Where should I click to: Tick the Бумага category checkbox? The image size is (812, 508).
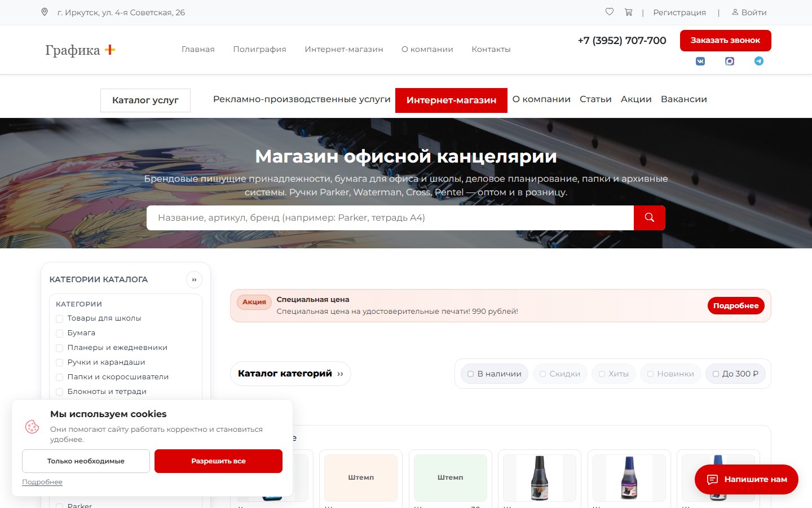(x=59, y=333)
